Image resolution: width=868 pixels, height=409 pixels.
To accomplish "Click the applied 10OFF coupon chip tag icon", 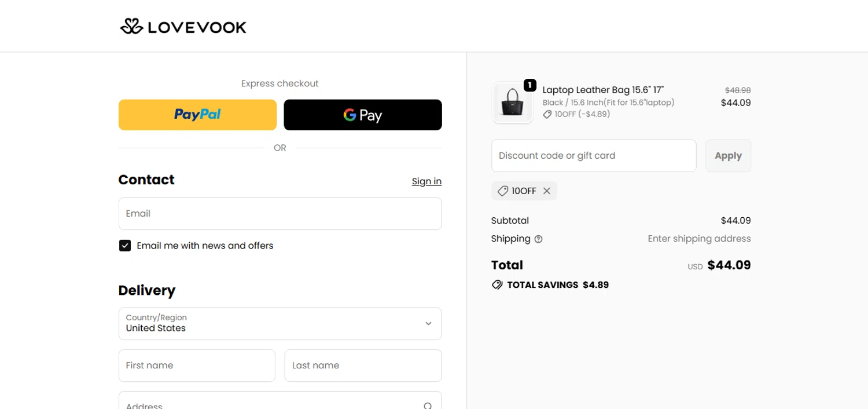I will click(503, 191).
